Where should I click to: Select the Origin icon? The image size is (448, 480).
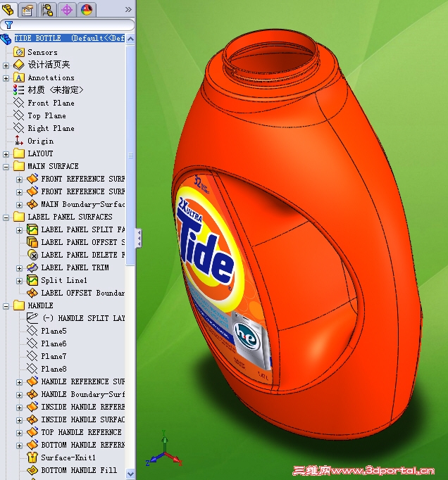coord(19,141)
